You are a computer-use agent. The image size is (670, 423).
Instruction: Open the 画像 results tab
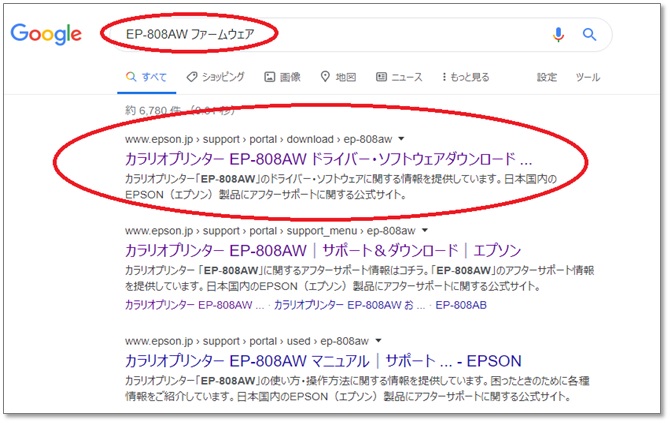pos(282,77)
